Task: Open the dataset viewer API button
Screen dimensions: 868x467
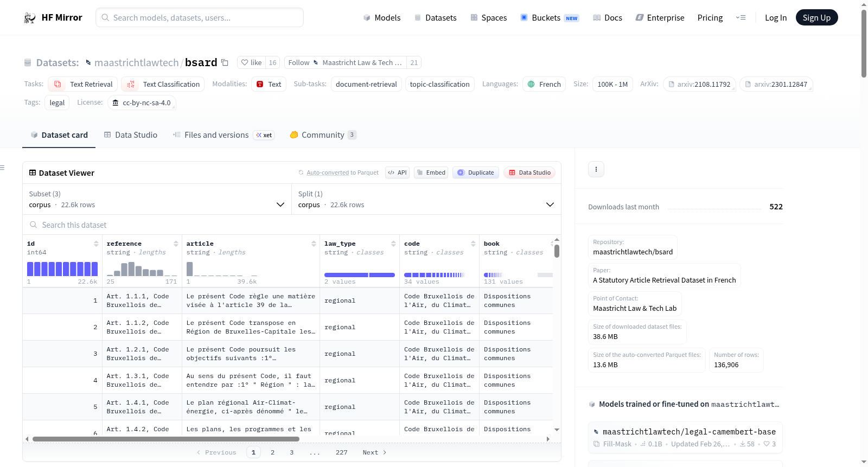Action: point(397,173)
